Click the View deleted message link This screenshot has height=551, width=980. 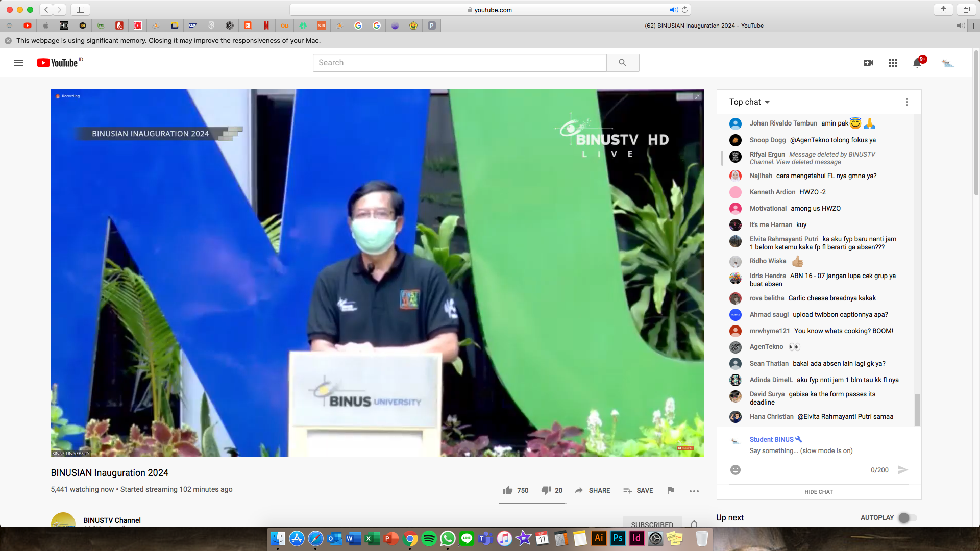(808, 162)
